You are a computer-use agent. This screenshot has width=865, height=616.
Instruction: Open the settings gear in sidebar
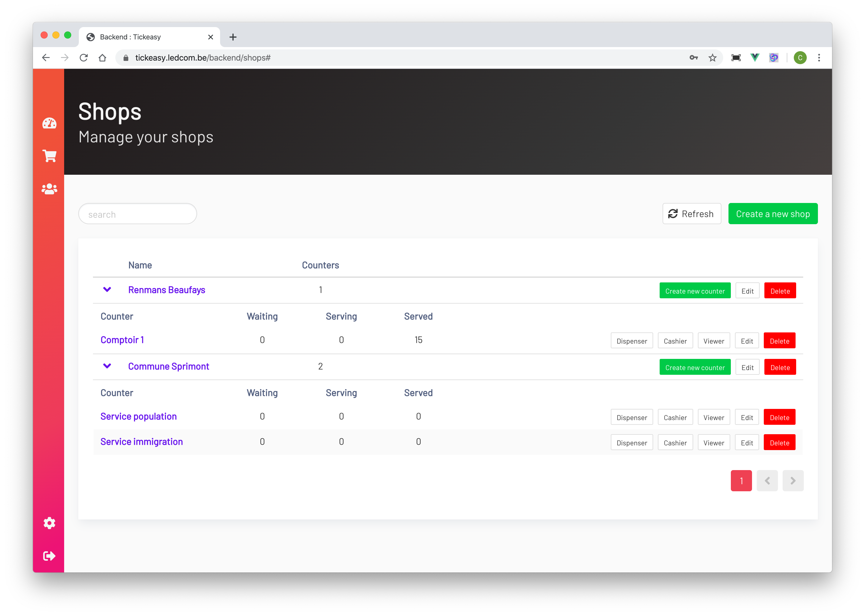49,523
